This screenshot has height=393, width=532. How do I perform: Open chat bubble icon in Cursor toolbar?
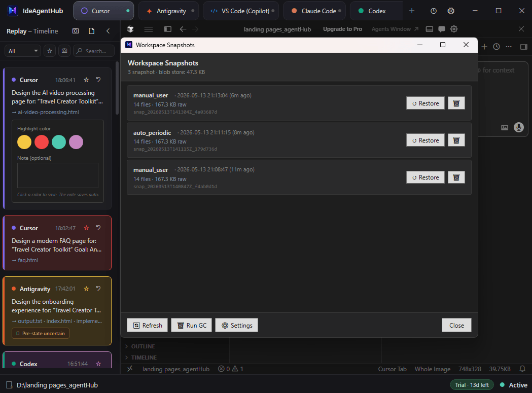(441, 29)
